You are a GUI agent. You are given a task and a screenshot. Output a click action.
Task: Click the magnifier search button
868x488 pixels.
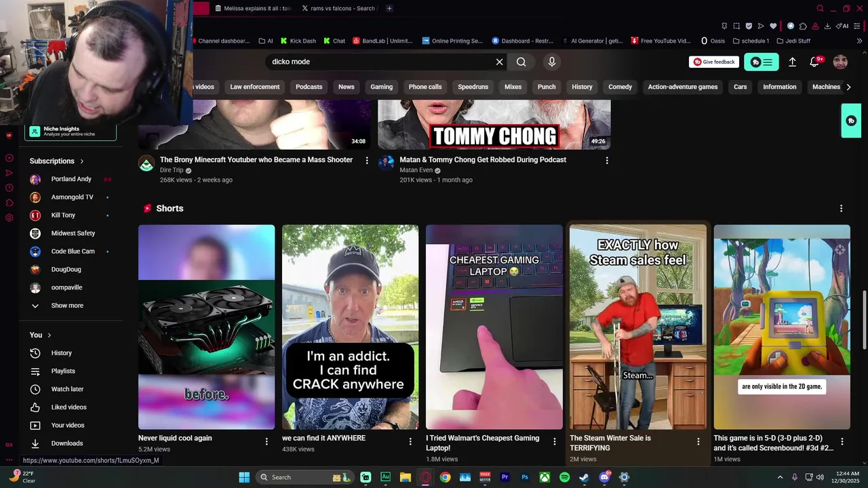(521, 62)
